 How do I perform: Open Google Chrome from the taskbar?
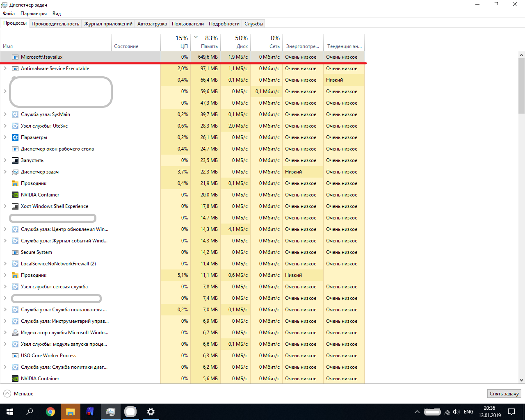pos(50,412)
